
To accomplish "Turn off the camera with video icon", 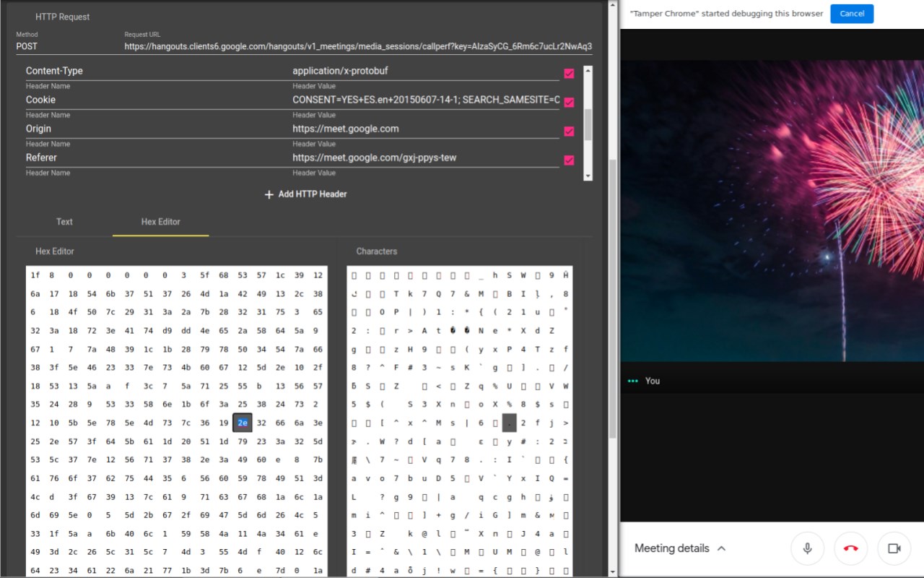I will (x=894, y=548).
